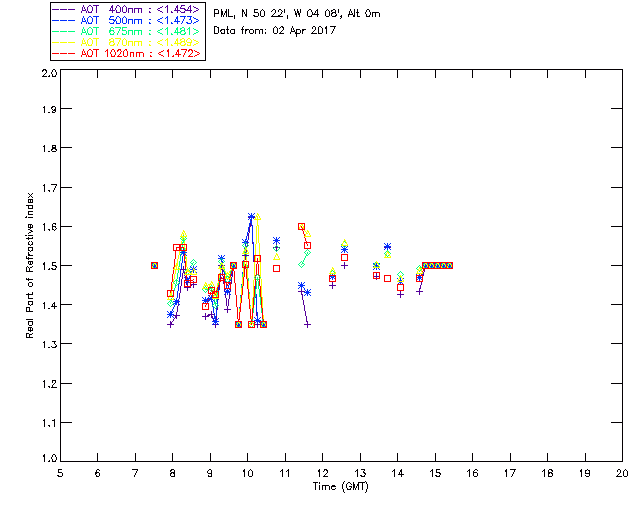
Task: Click the isolated red square near 7.5 GMT
Action: coord(154,265)
